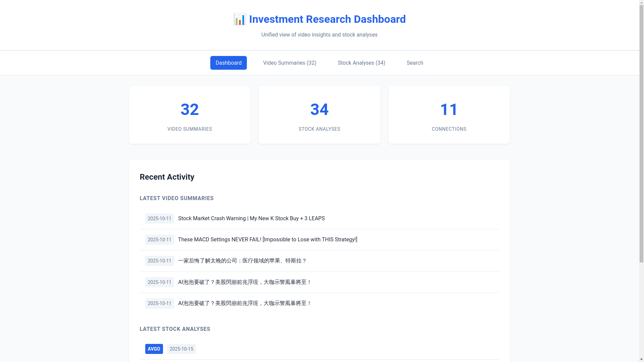Click the vertical scrollbar thumb

tap(641, 134)
